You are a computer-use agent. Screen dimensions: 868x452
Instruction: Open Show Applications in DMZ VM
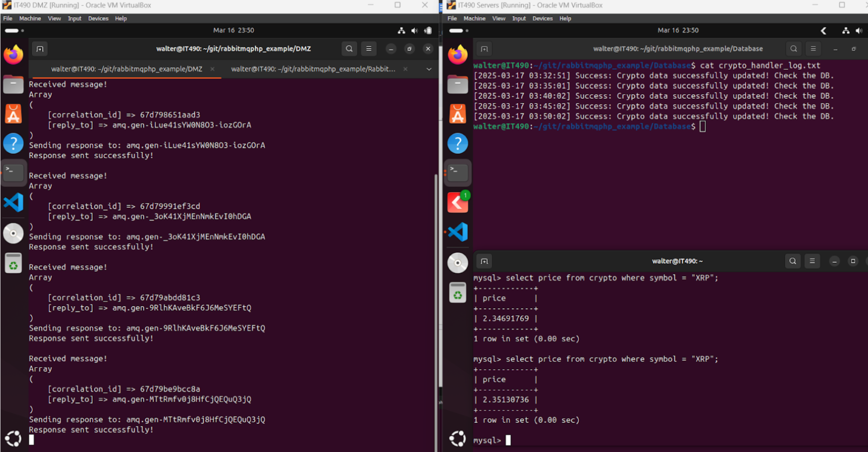tap(13, 438)
